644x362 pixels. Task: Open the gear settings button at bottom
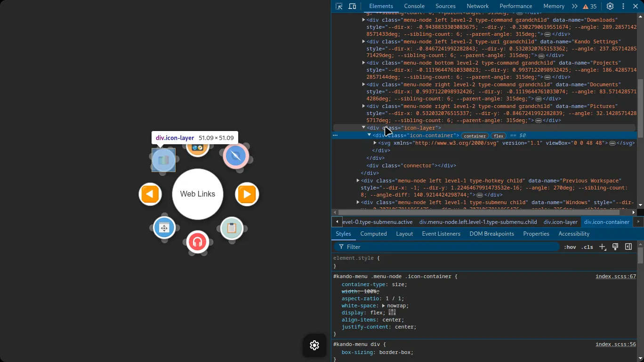click(314, 345)
